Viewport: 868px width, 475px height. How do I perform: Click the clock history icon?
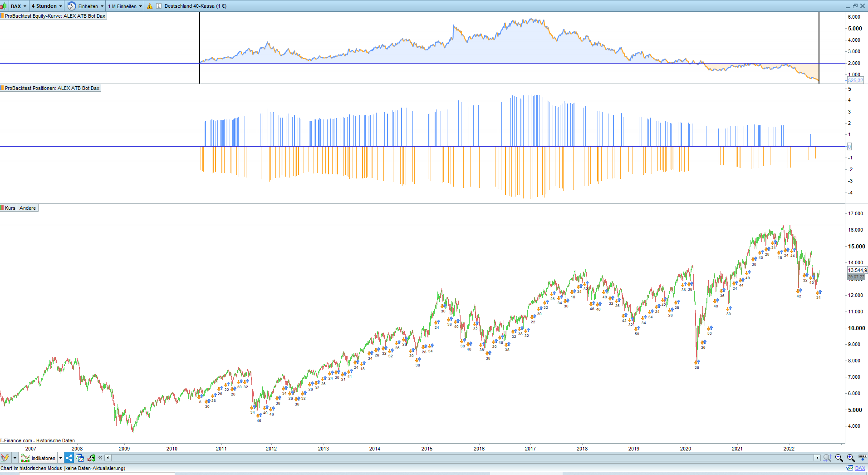click(x=72, y=6)
